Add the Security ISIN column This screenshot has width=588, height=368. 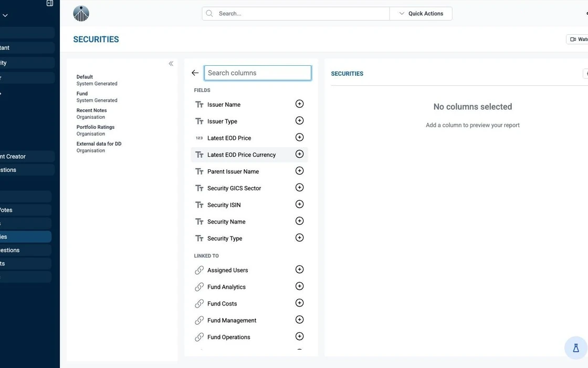click(x=299, y=205)
